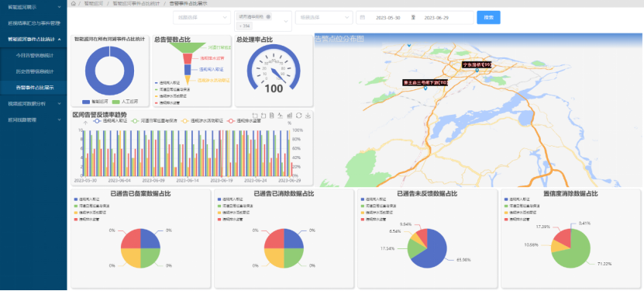Click the gauge showing 100

274,68
